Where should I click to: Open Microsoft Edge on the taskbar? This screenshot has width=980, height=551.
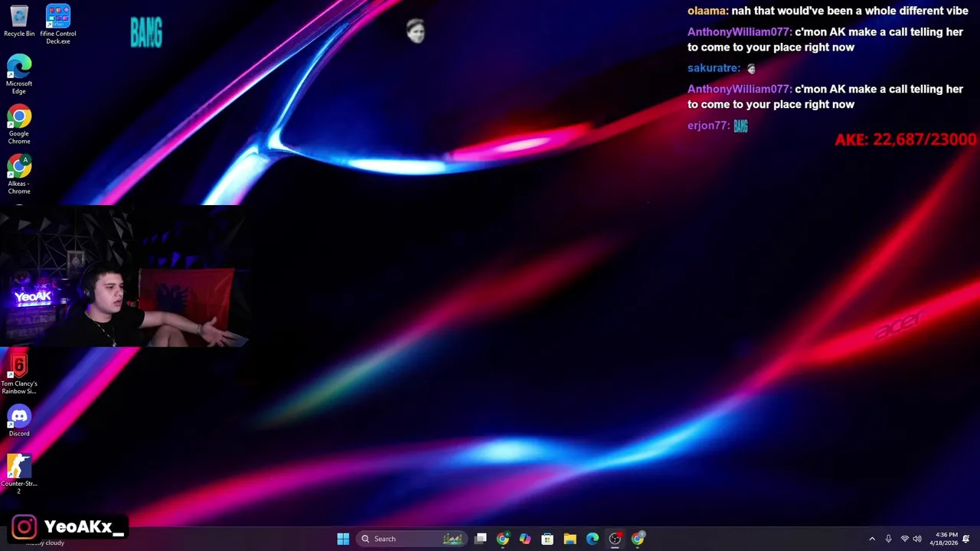point(592,539)
